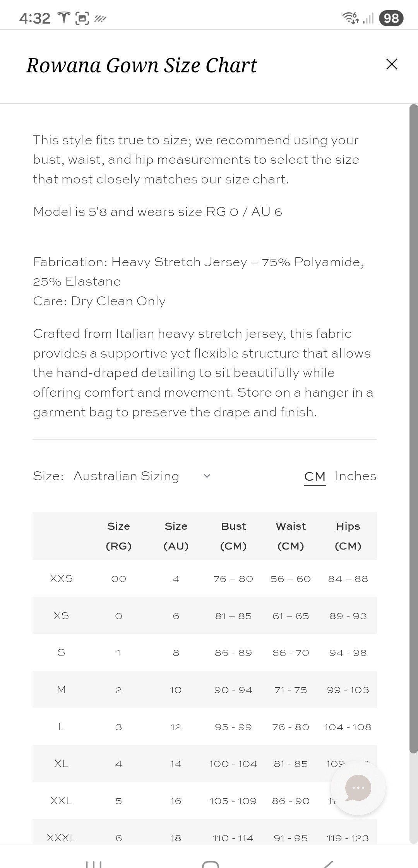Select the CM measurement unit
418x868 pixels.
tap(315, 476)
